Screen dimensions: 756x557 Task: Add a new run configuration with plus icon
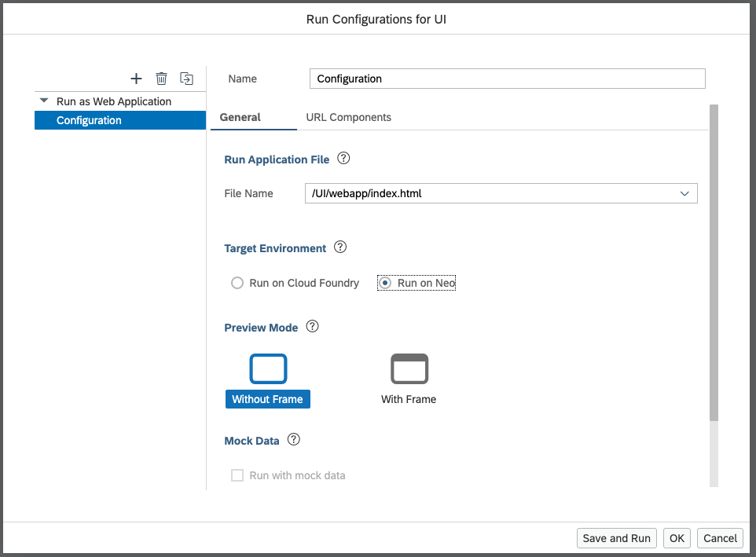[x=137, y=79]
